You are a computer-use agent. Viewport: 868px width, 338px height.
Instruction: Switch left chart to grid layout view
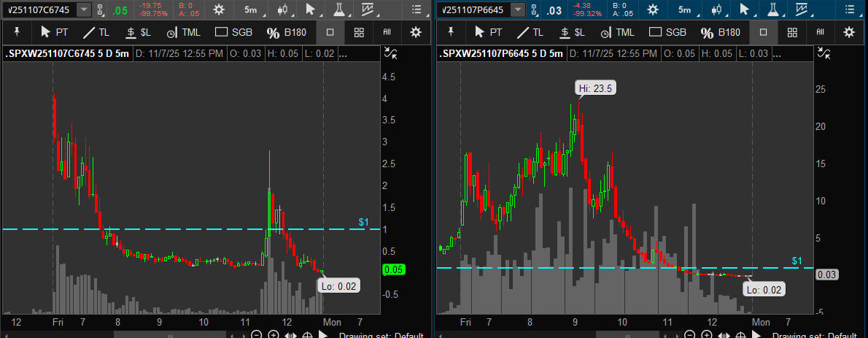pyautogui.click(x=359, y=32)
